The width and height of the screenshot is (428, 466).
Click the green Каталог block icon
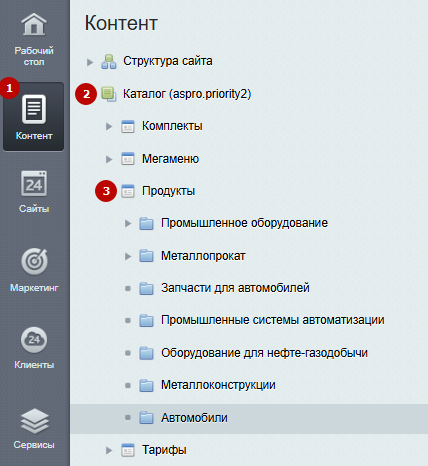coord(109,94)
